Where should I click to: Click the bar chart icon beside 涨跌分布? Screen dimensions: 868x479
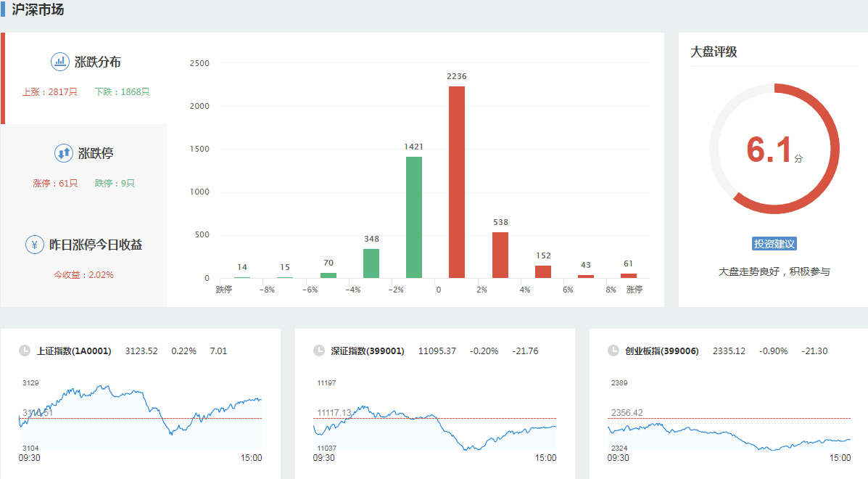point(59,62)
